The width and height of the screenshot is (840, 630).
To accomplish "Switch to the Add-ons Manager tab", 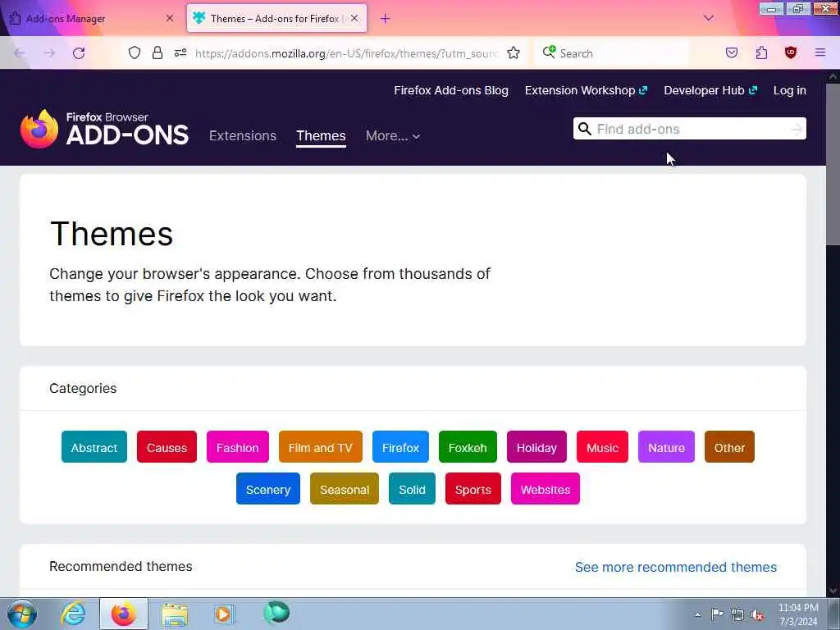I will point(91,18).
